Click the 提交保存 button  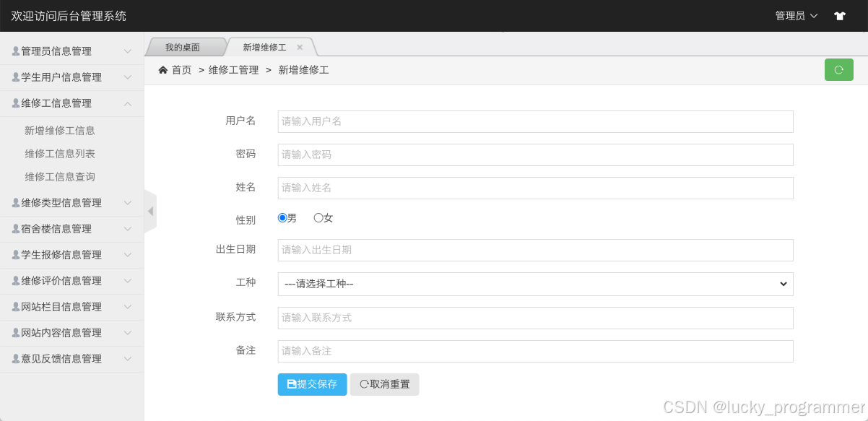tap(312, 384)
